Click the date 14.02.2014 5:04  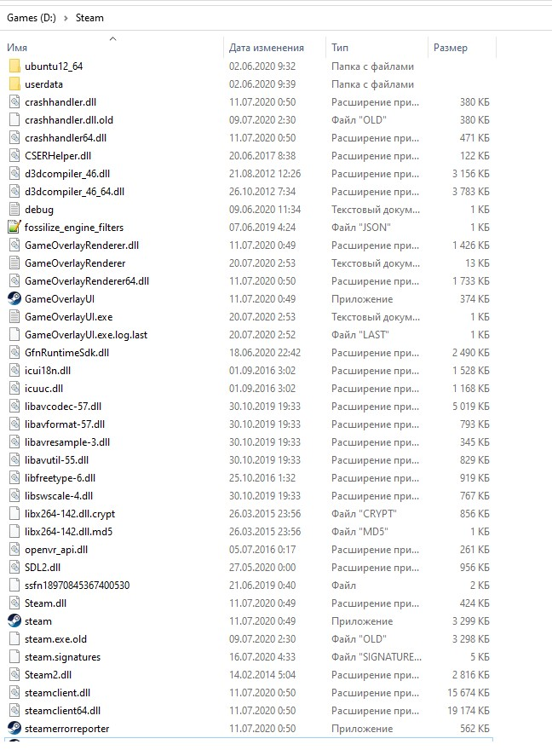click(x=262, y=674)
